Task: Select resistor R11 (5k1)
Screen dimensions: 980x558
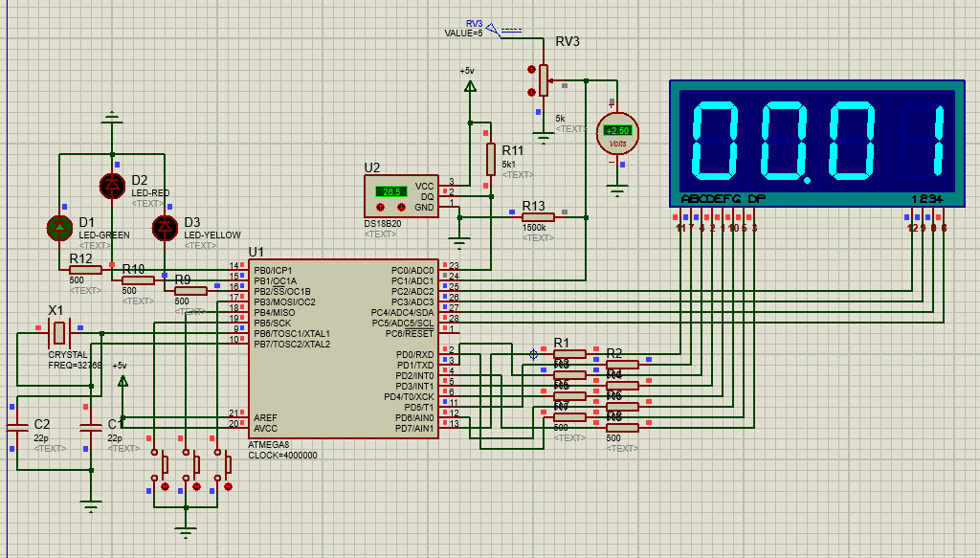Action: tap(490, 160)
